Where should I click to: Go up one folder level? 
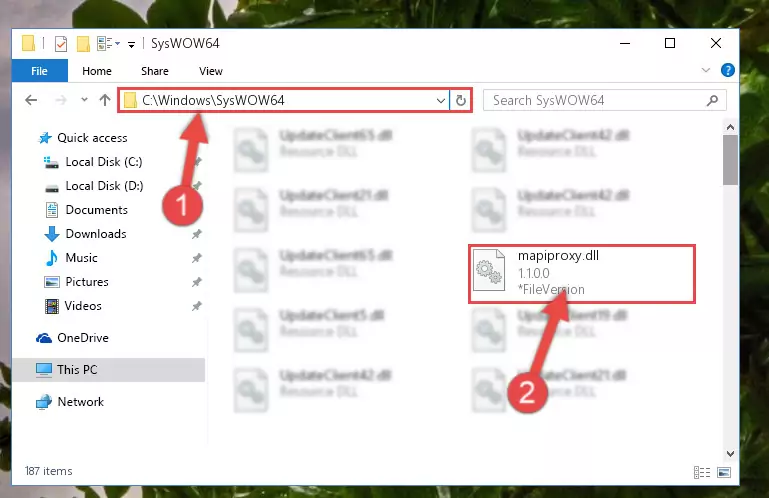(x=104, y=100)
